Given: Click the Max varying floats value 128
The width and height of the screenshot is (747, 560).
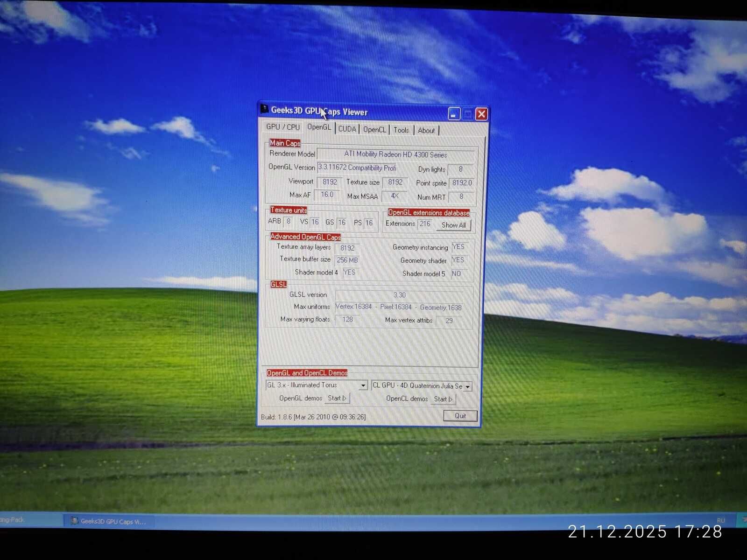Looking at the screenshot, I should (347, 319).
